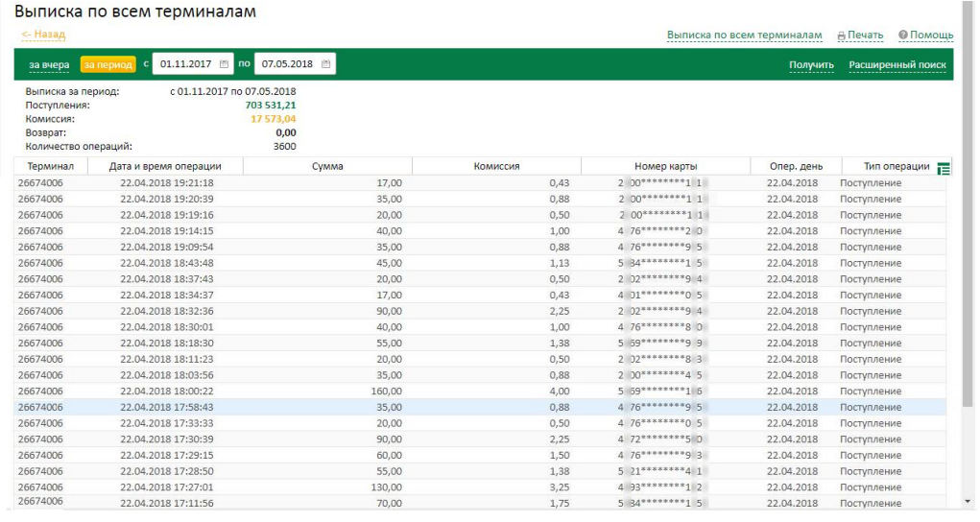
Task: Click the scrollbar down arrow
Action: coord(968,502)
